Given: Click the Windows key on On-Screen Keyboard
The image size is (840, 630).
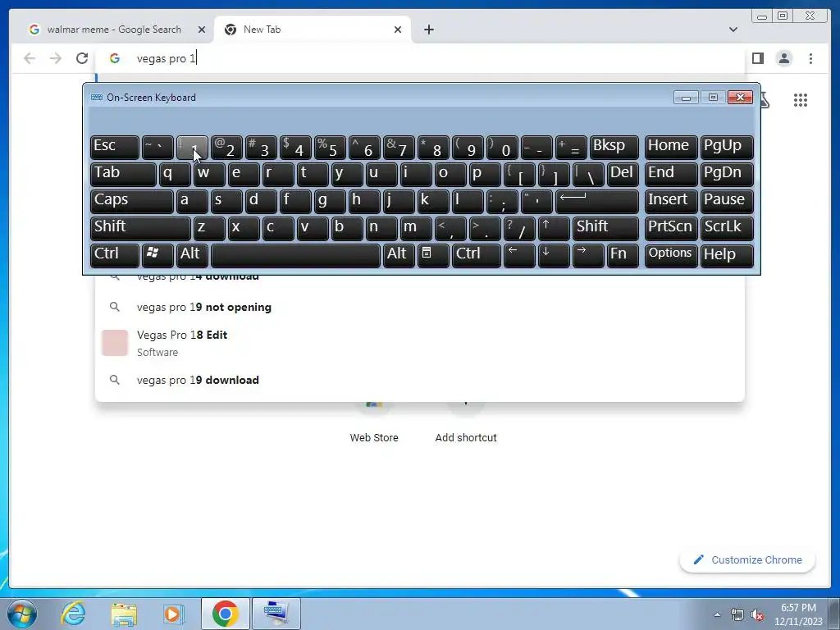Looking at the screenshot, I should click(157, 256).
